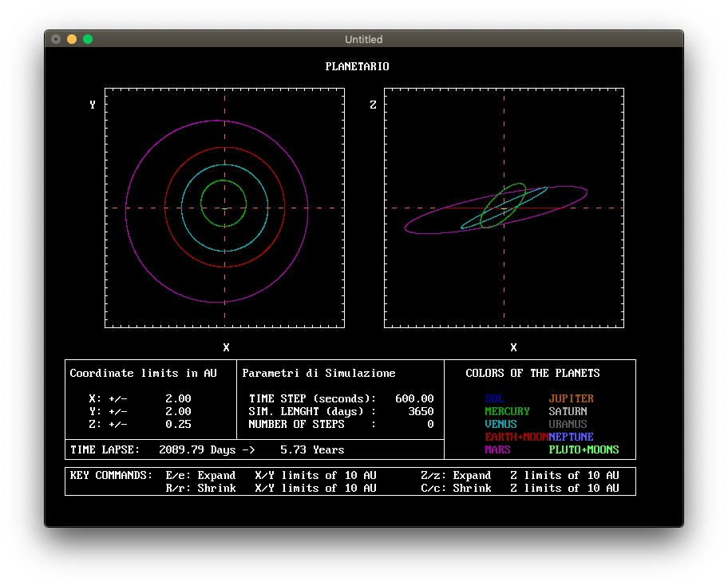Select the PLUTO+MOONS legend entry

pos(584,449)
